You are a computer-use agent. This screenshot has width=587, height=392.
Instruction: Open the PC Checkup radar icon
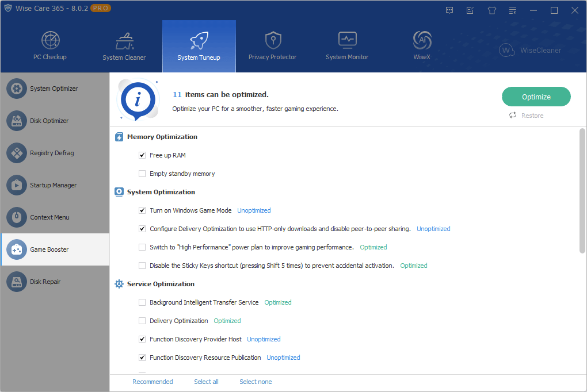click(50, 40)
